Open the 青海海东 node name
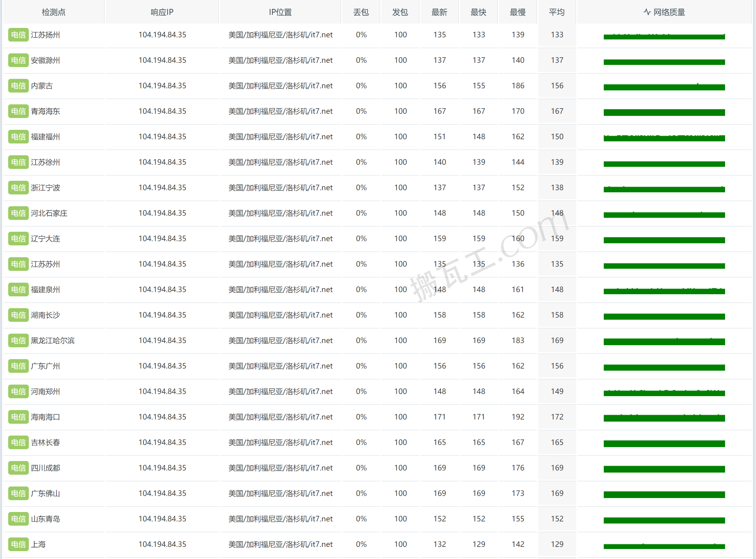This screenshot has width=756, height=559. (45, 111)
